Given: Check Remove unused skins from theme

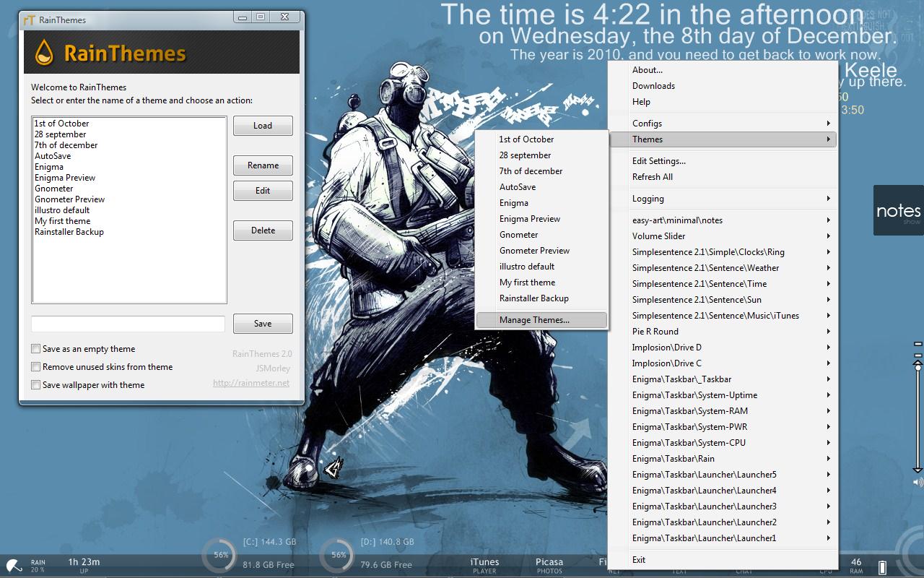Looking at the screenshot, I should 35,366.
